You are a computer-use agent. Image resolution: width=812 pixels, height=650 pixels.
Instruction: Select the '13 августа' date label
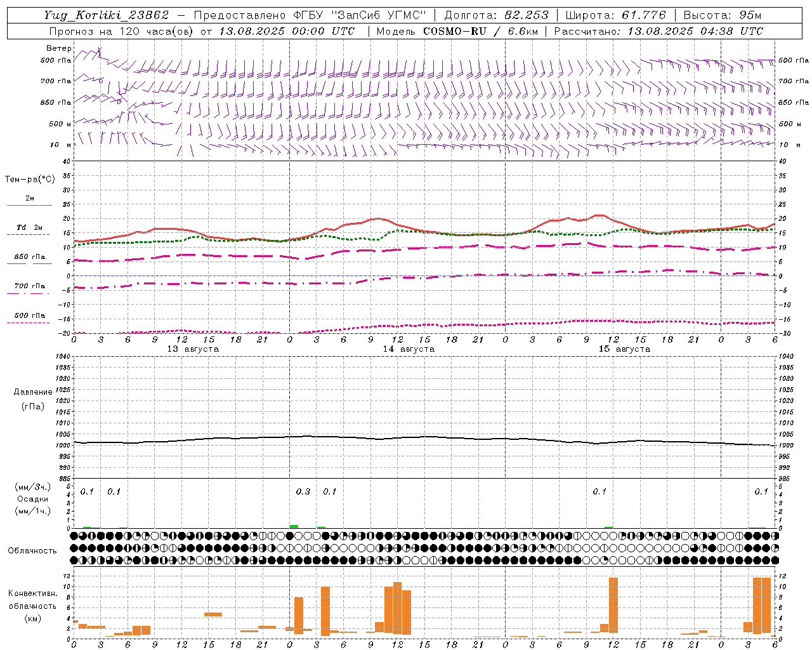193,349
